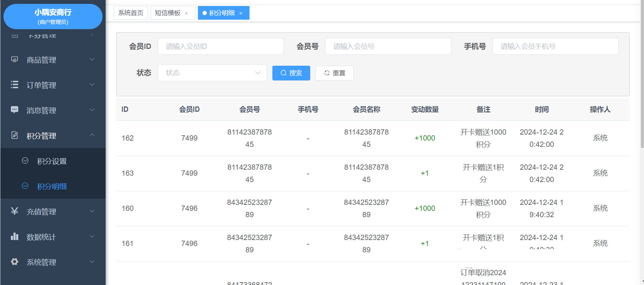Switch to the 系统首页 tab
This screenshot has height=285, width=644.
click(131, 13)
